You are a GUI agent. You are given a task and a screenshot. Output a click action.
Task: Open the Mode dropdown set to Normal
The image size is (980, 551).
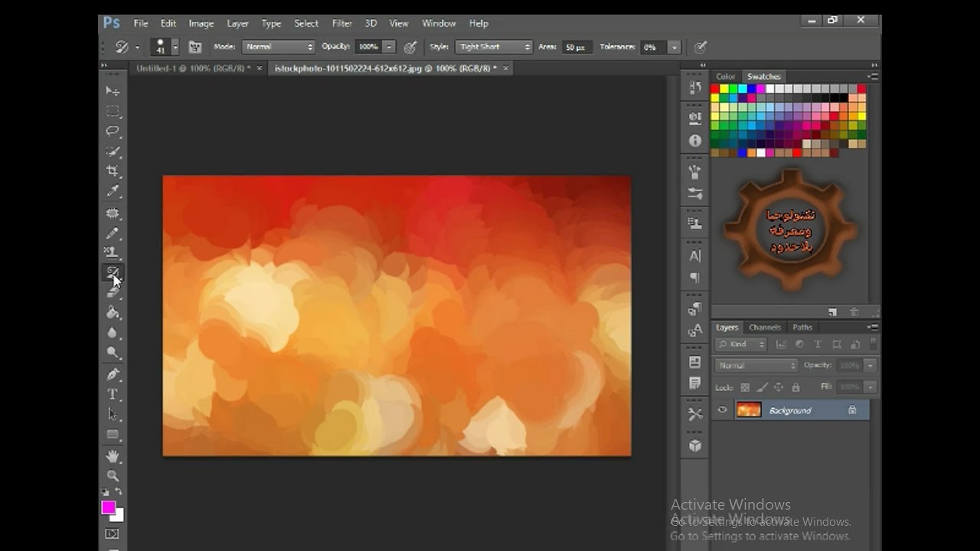click(279, 47)
